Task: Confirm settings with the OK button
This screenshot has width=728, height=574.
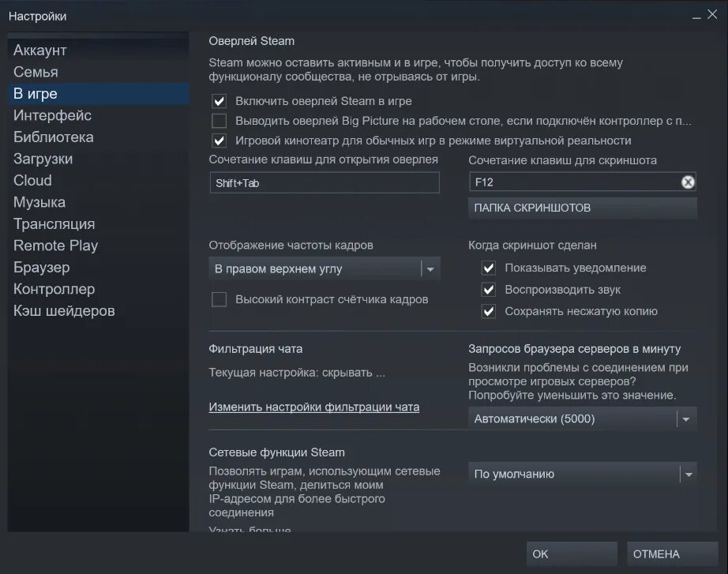Action: [x=572, y=554]
